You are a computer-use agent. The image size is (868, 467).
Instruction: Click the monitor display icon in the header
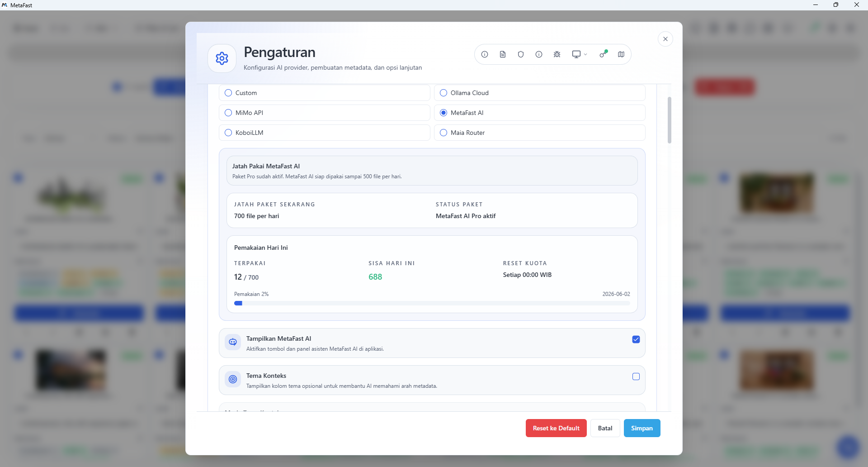576,54
